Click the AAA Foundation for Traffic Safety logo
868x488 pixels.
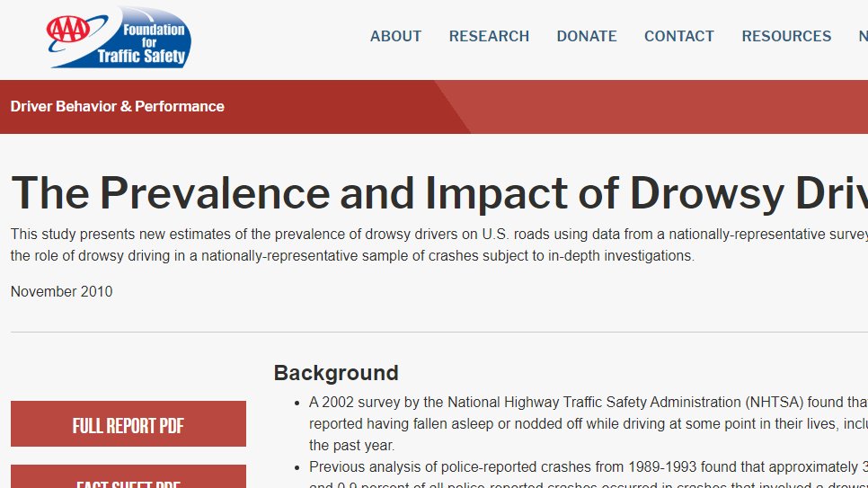tap(119, 37)
